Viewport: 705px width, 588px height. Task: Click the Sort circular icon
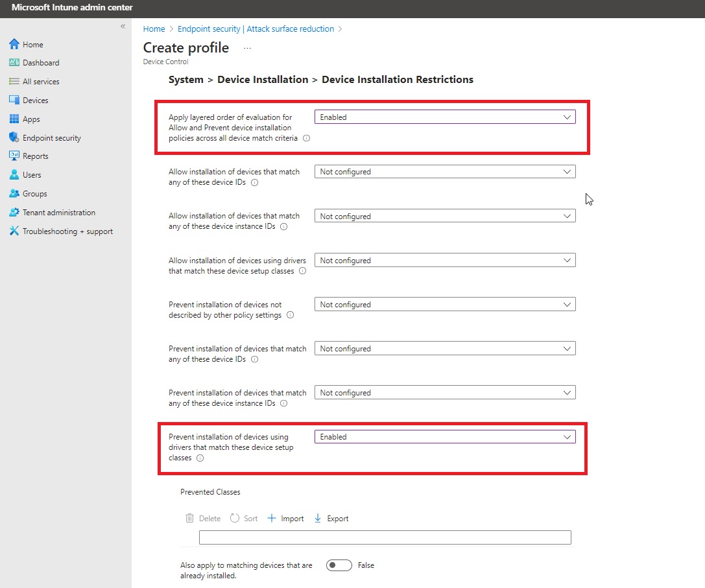click(x=235, y=519)
